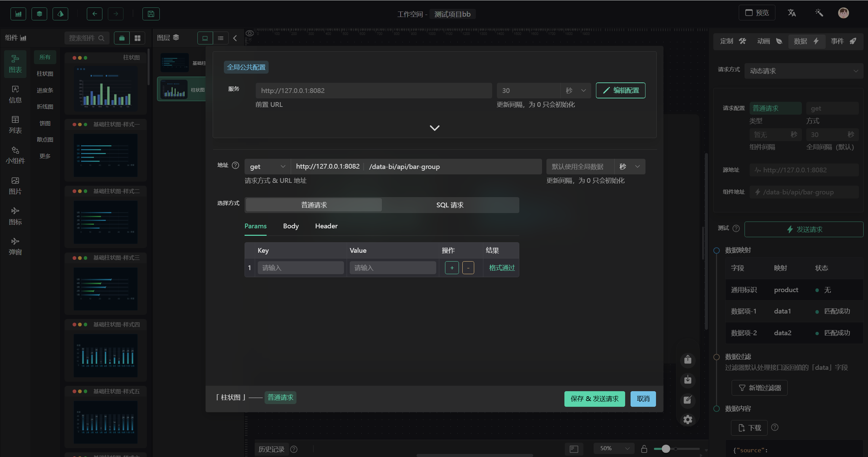This screenshot has width=868, height=457.
Task: Click the gear settings floating icon
Action: point(688,420)
